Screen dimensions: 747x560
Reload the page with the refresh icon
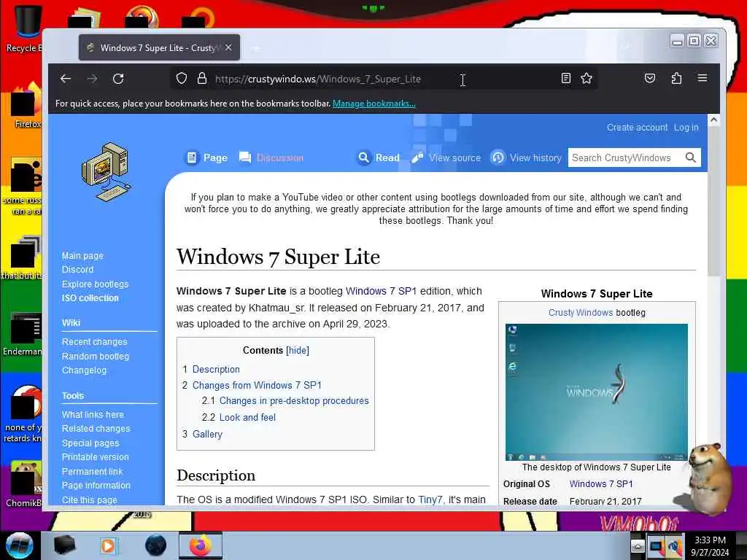(x=118, y=79)
